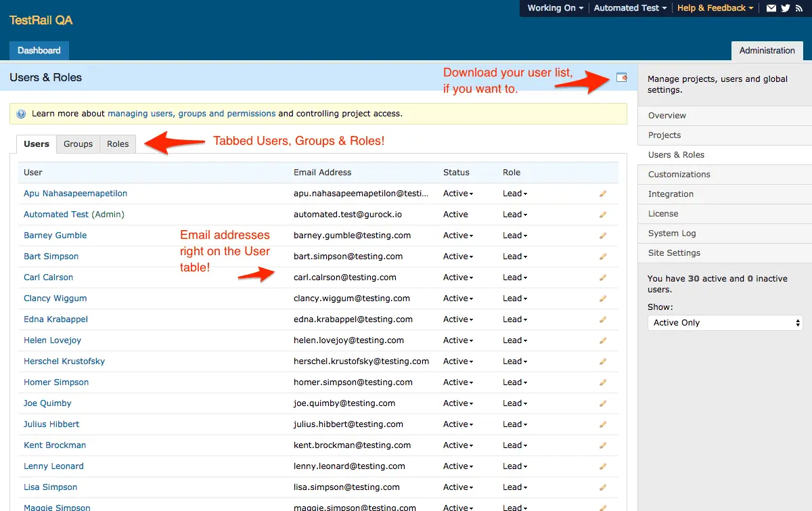Open the Automated Test user menu
This screenshot has height=511, width=812.
pyautogui.click(x=630, y=8)
